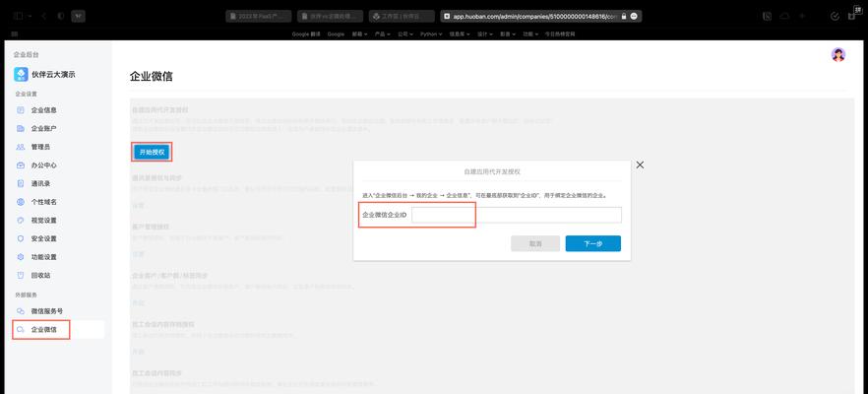The width and height of the screenshot is (868, 394).
Task: Expand the 设计 bookmarks folder
Action: 484,33
